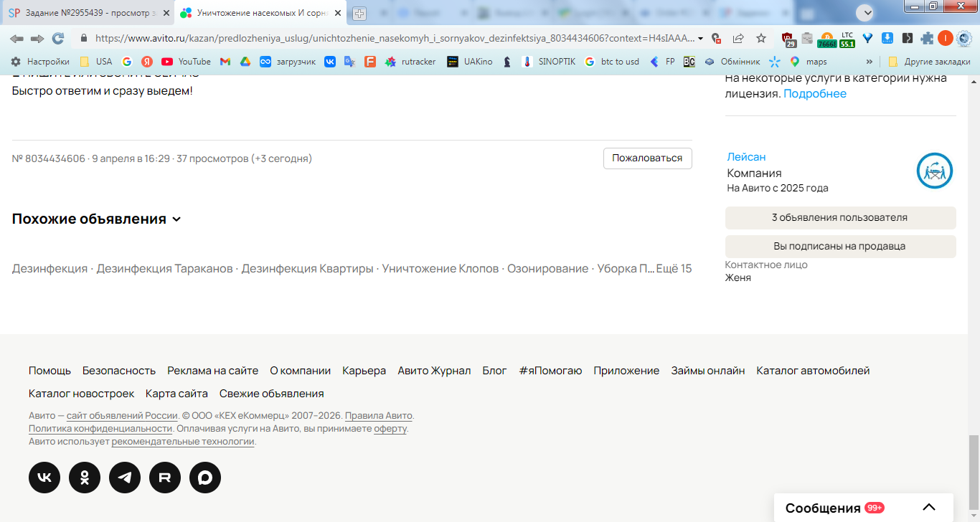Open the rutracker bookmark
This screenshot has height=522, width=980.
click(x=410, y=62)
